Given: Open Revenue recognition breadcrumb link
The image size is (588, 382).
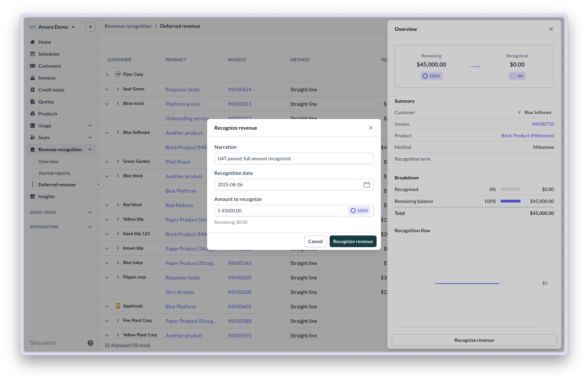Looking at the screenshot, I should (x=128, y=26).
